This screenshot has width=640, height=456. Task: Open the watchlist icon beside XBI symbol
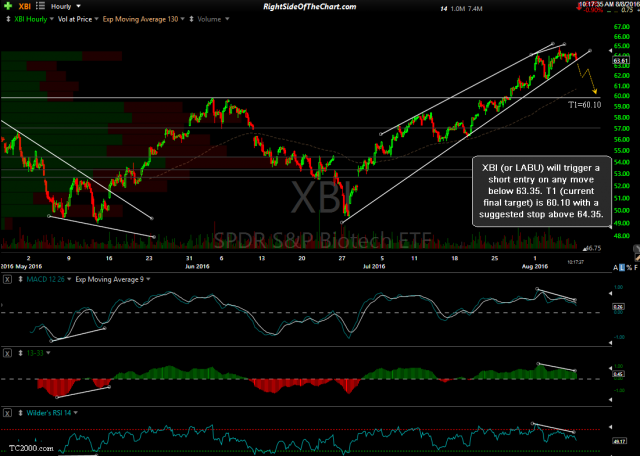pyautogui.click(x=40, y=7)
